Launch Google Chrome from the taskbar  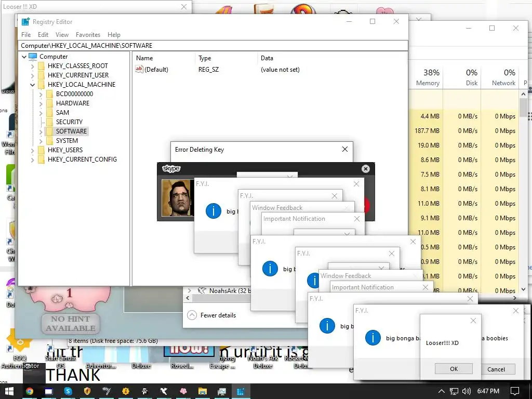[x=30, y=391]
